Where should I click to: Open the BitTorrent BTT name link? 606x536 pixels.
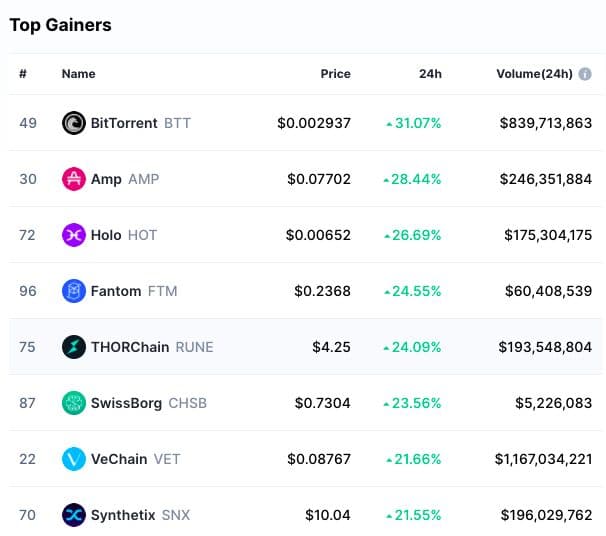click(x=140, y=123)
